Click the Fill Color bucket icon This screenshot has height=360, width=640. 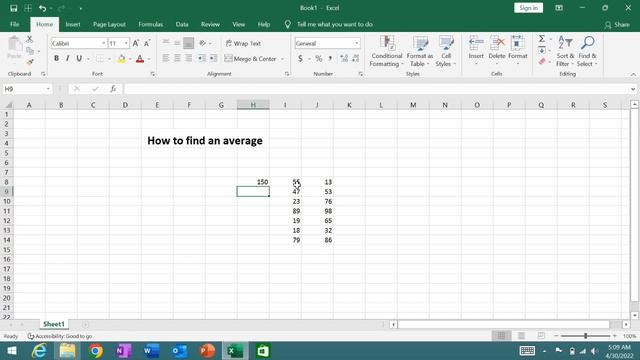coord(121,59)
